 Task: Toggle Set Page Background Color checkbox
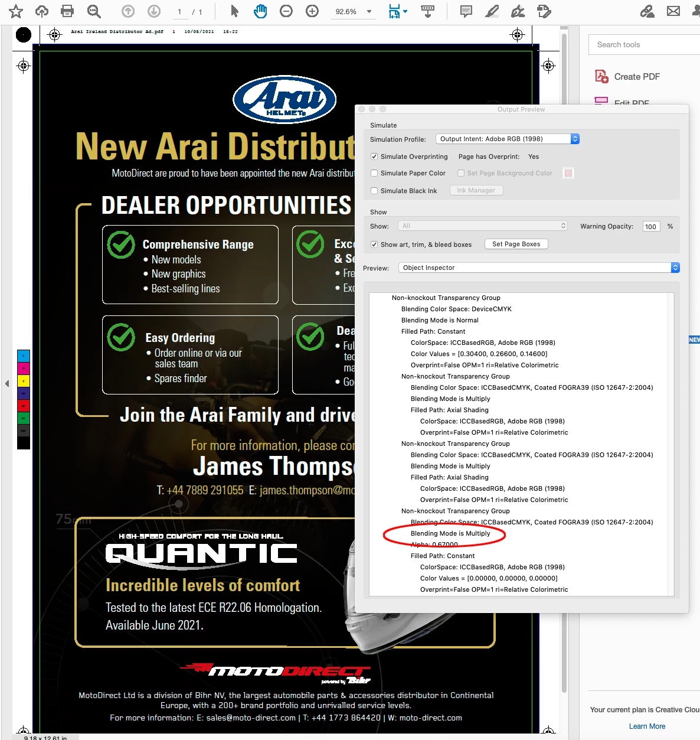pyautogui.click(x=461, y=173)
